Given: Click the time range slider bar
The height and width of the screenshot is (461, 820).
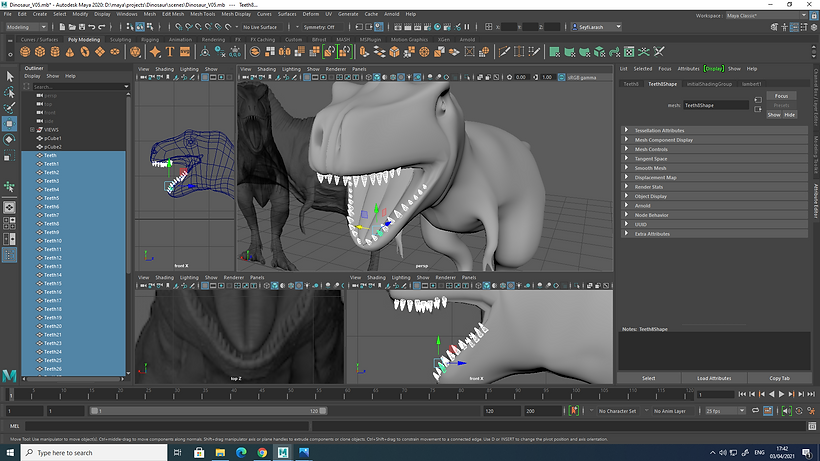Looking at the screenshot, I should [208, 411].
